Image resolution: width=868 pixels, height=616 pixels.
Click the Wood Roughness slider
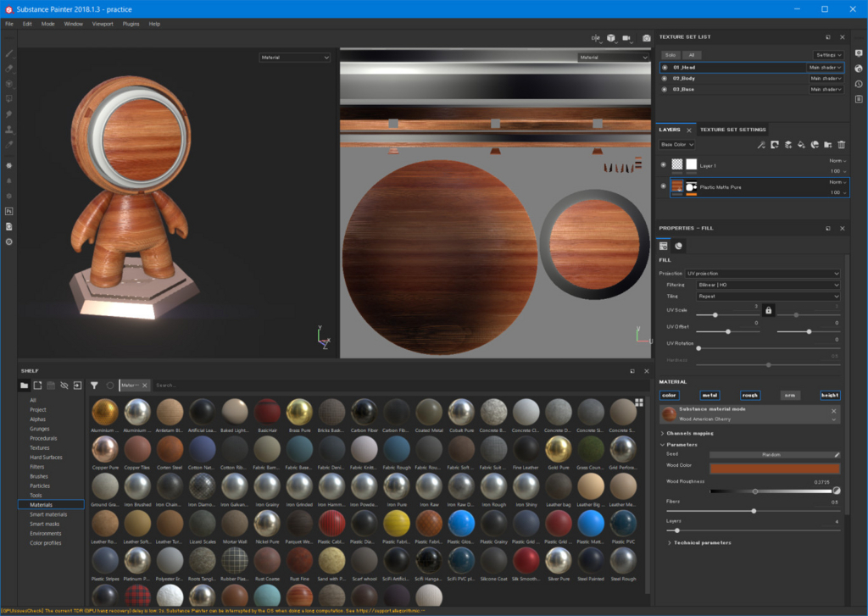(x=771, y=491)
